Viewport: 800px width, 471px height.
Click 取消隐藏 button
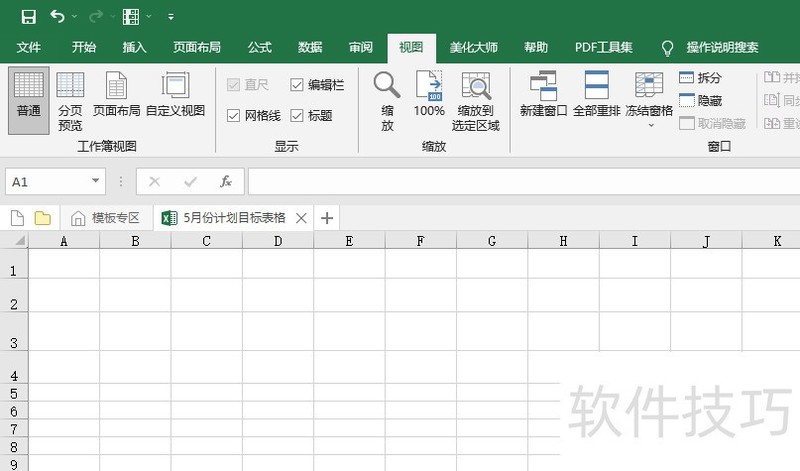tap(713, 123)
